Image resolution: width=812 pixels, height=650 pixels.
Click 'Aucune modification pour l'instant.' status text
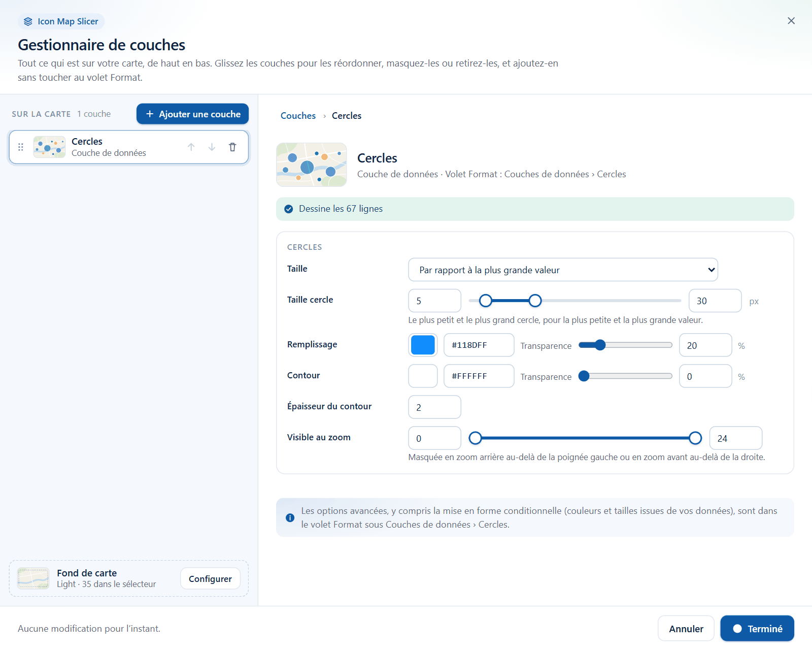click(x=89, y=629)
